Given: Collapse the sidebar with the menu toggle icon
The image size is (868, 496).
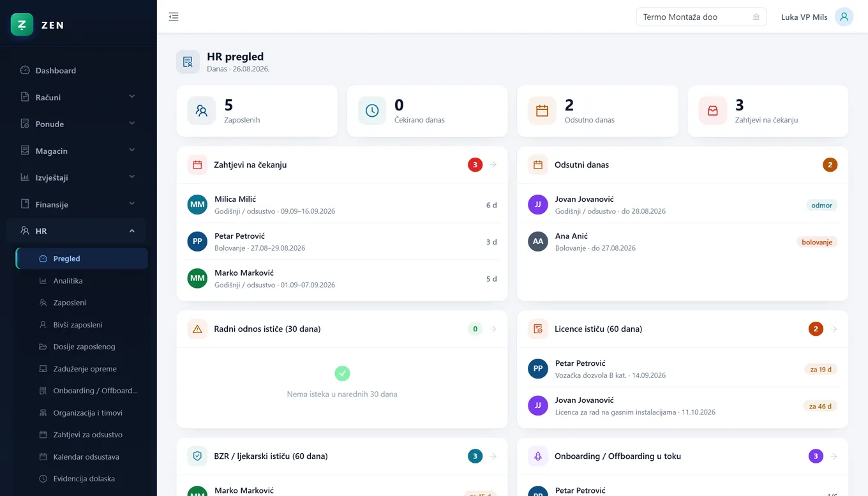Looking at the screenshot, I should click(174, 17).
